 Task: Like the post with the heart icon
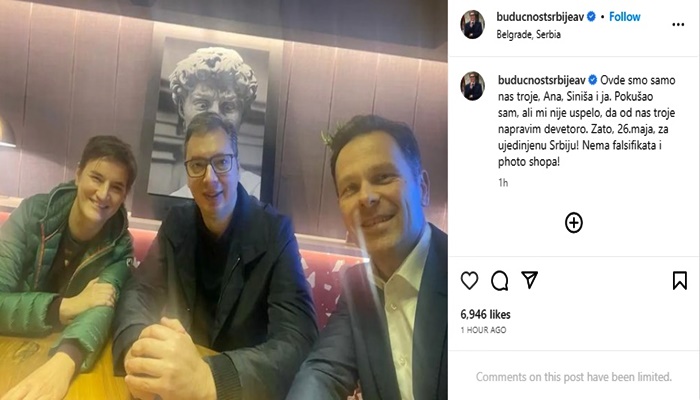pos(469,281)
